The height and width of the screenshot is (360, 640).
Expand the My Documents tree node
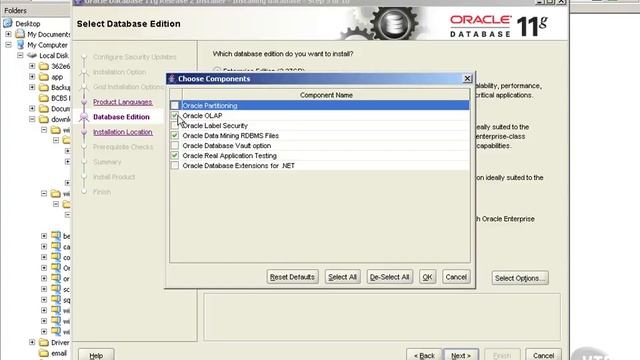pos(8,34)
